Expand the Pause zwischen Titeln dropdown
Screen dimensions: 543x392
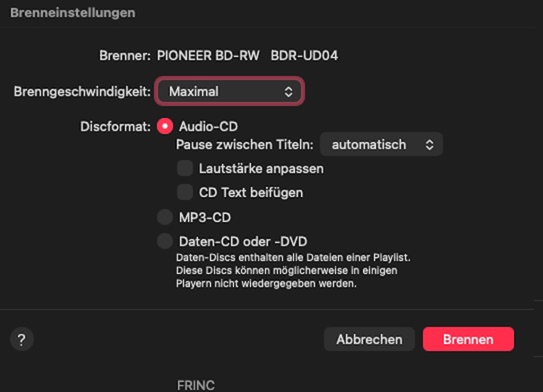click(x=381, y=145)
